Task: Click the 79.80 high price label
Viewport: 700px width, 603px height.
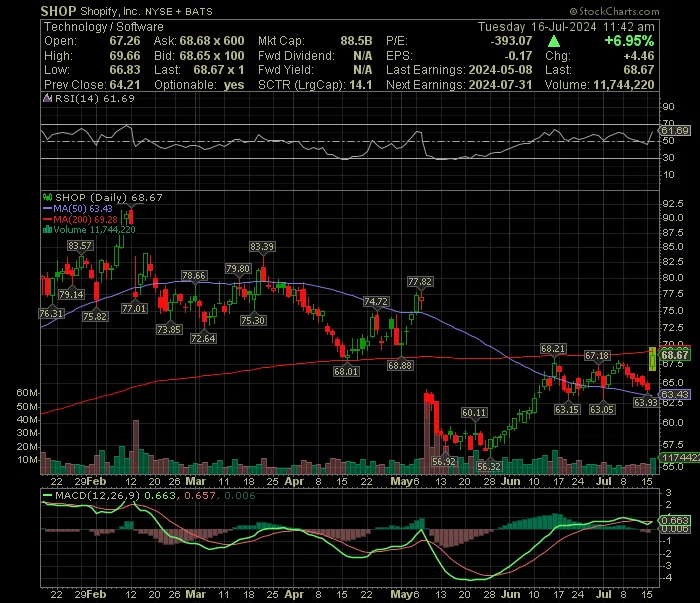Action: [238, 269]
